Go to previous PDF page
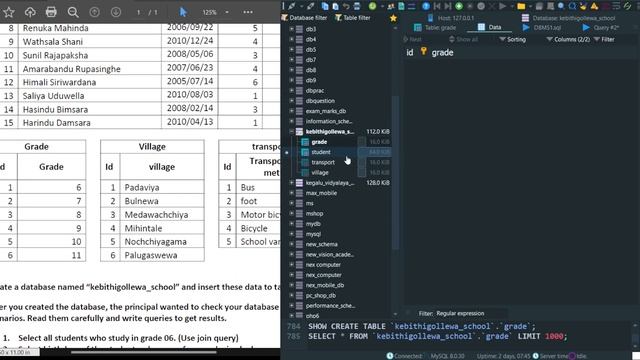 tap(94, 12)
